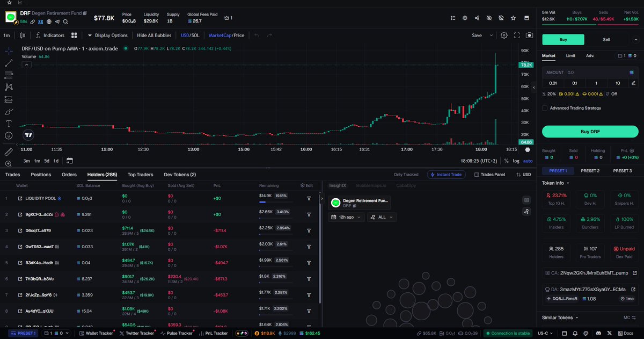Open the token's Telegram link
Image resolution: width=644 pixels, height=339 pixels.
pos(57,21)
